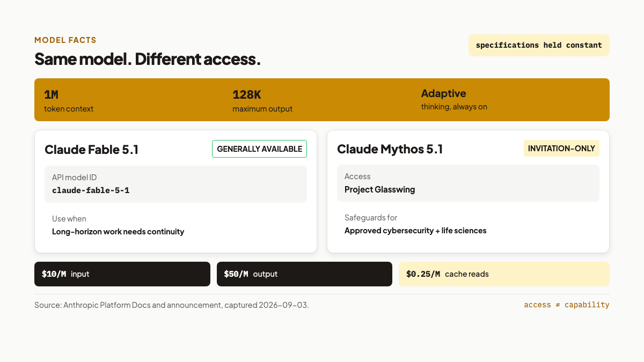Click the '$10/M input' price chip
This screenshot has width=644, height=362.
(x=122, y=274)
